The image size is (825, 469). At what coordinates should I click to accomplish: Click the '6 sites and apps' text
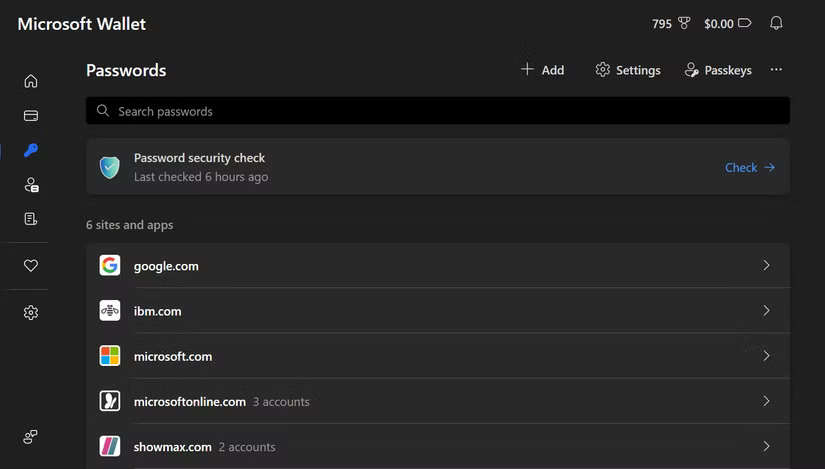129,225
